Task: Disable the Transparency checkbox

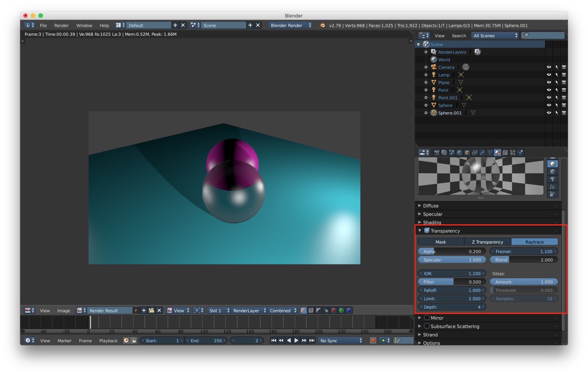Action: (x=427, y=230)
